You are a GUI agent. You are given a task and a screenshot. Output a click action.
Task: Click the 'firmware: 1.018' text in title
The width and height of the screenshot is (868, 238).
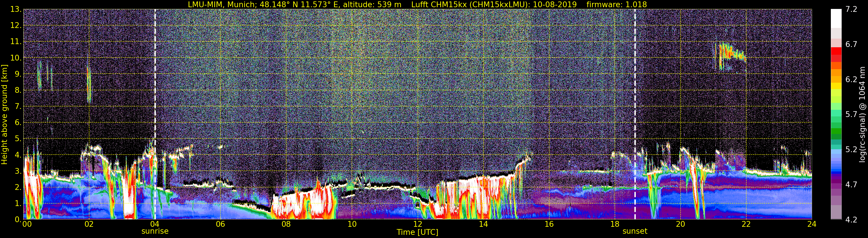tap(617, 4)
